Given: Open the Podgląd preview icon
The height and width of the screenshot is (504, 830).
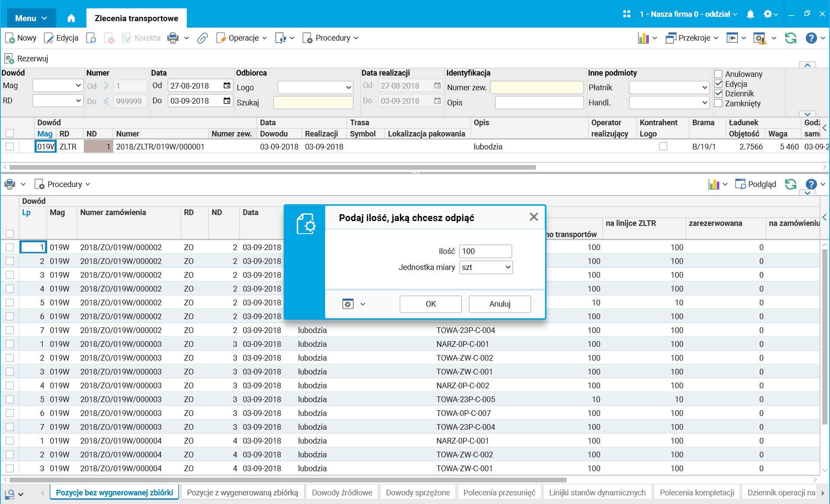Looking at the screenshot, I should click(x=741, y=184).
